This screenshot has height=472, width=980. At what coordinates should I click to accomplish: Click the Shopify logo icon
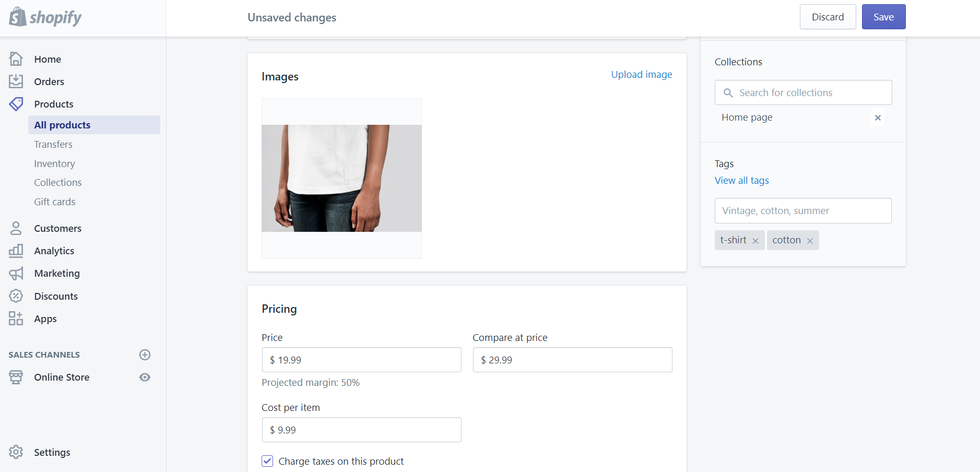(18, 17)
